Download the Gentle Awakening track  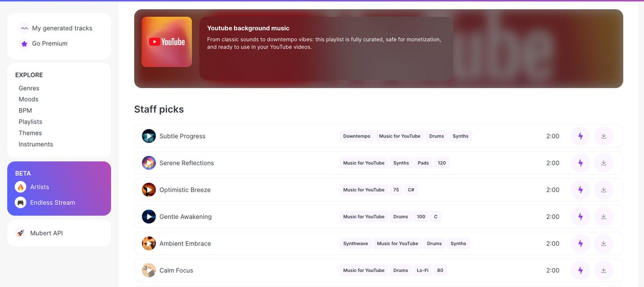pos(604,217)
